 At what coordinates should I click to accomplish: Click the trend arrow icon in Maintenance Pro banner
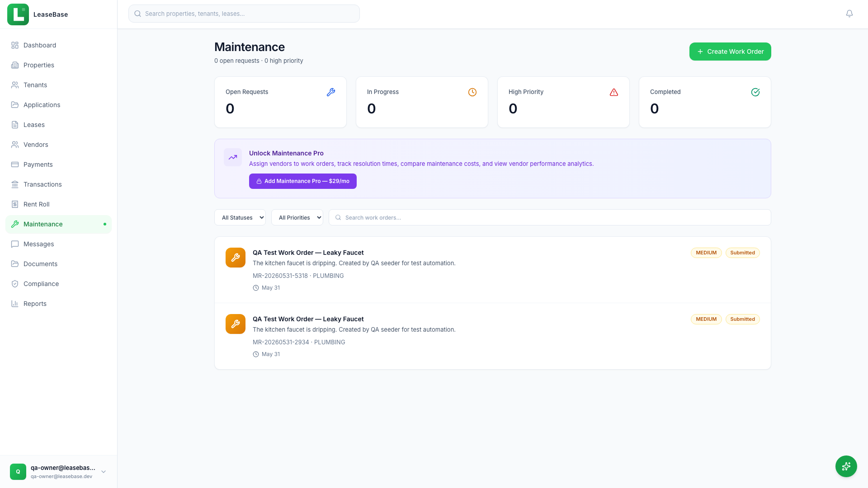pyautogui.click(x=233, y=157)
